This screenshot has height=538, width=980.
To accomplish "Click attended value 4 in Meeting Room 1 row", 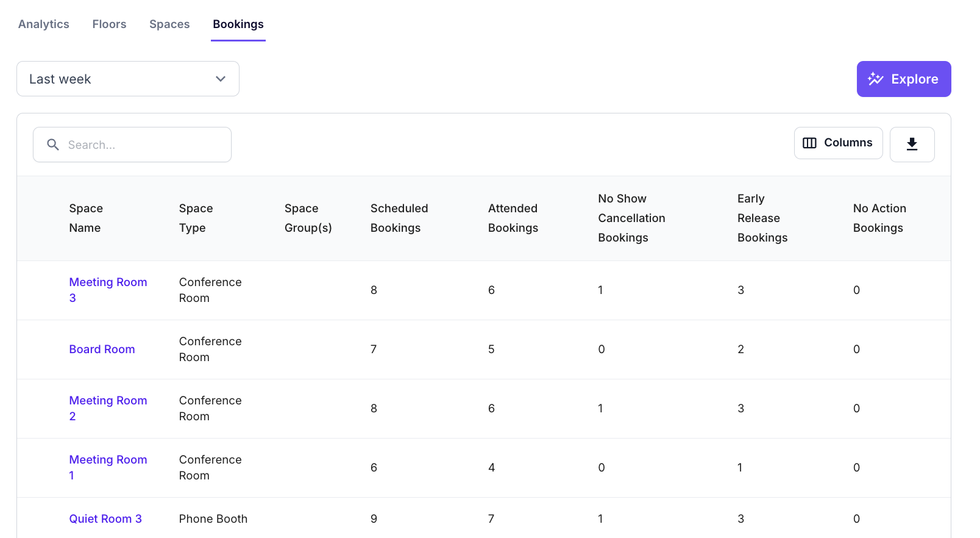I will [x=491, y=467].
